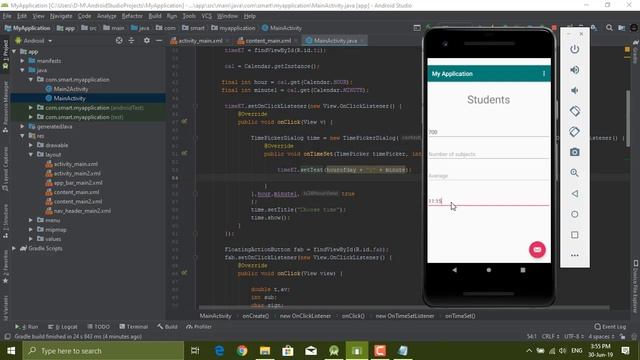Select nav_header_main2.xml file
The image size is (640, 360).
tap(82, 211)
